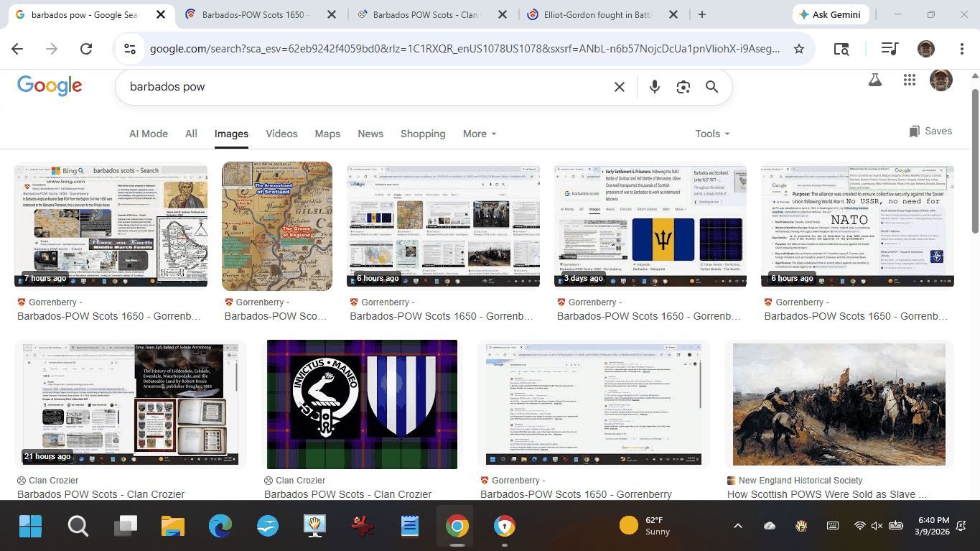Clear the search box text
The image size is (980, 551).
point(619,87)
